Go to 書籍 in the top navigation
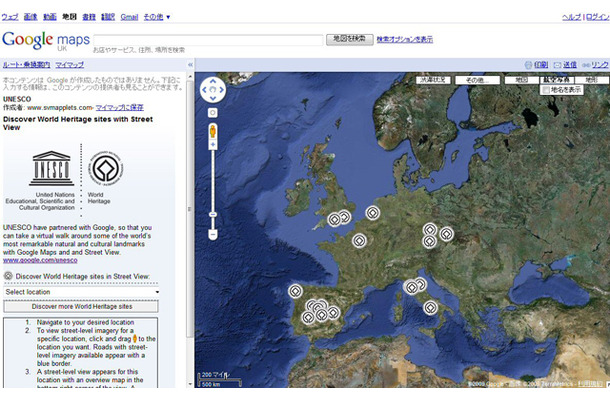 89,17
